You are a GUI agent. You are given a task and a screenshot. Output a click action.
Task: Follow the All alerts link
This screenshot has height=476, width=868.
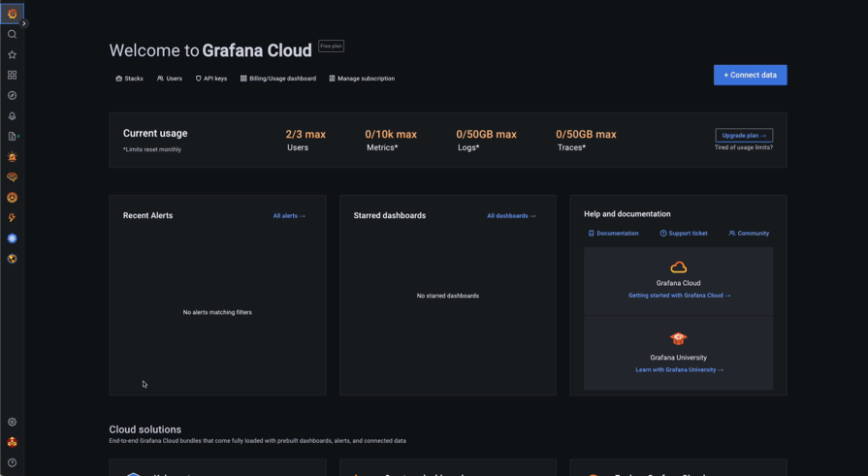[289, 216]
